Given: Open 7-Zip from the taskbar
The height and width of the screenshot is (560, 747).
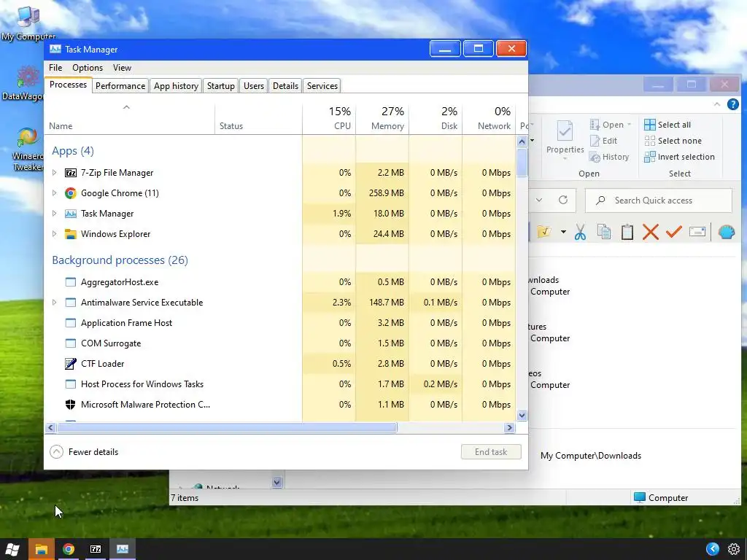Looking at the screenshot, I should (96, 549).
